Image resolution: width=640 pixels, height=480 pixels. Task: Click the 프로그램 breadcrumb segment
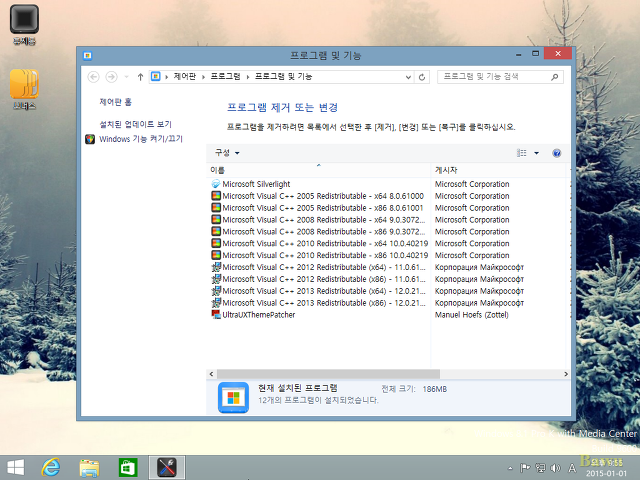(x=226, y=77)
